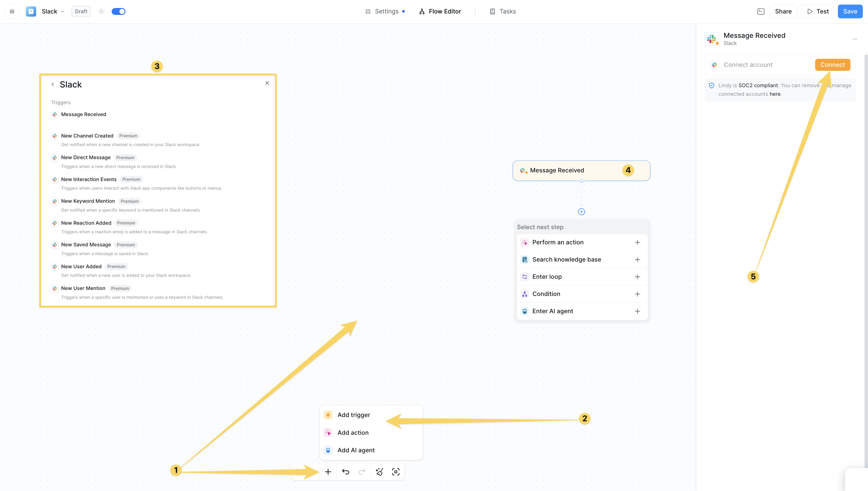Image resolution: width=868 pixels, height=491 pixels.
Task: Add the Condition step with its plus
Action: pyautogui.click(x=637, y=294)
